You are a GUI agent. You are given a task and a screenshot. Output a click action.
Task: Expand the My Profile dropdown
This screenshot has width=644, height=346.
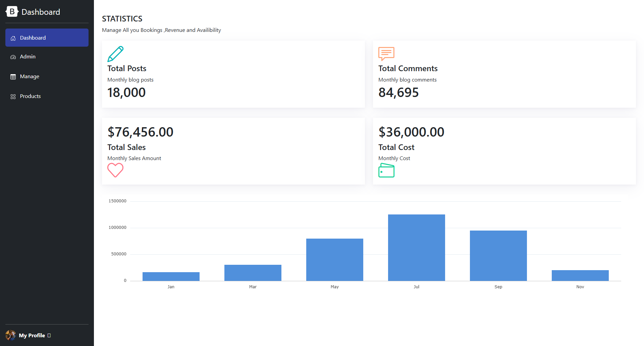point(35,335)
